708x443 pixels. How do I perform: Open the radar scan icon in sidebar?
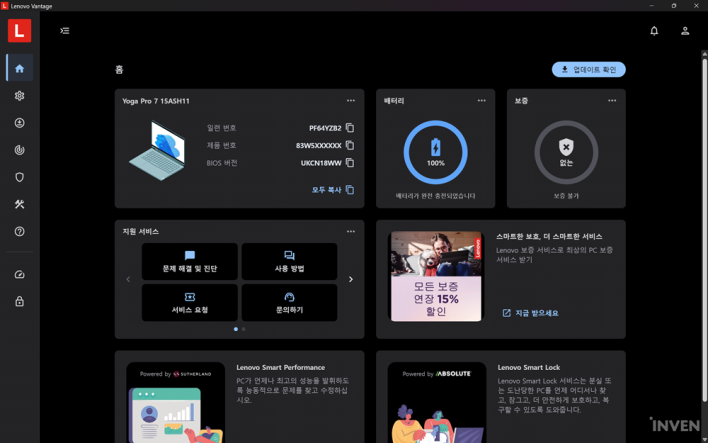pos(19,150)
